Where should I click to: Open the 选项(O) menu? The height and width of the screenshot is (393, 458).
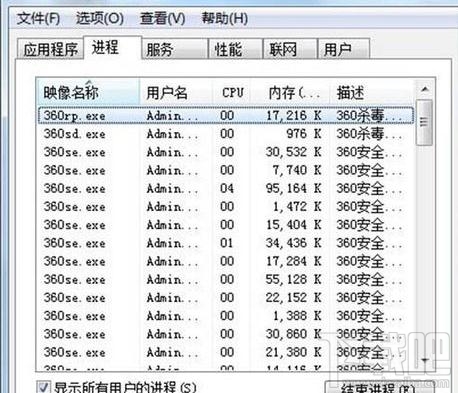coord(99,18)
